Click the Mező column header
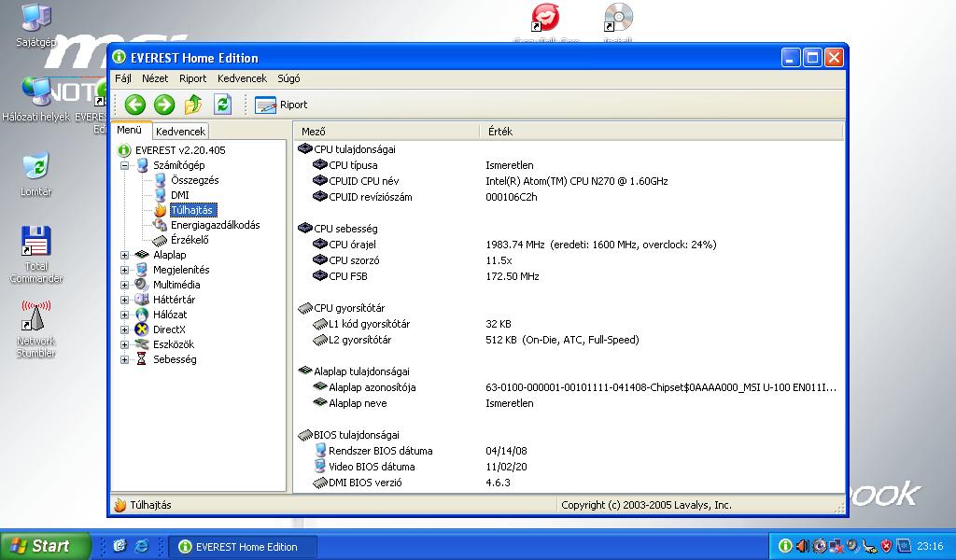Image resolution: width=956 pixels, height=560 pixels. click(x=387, y=132)
